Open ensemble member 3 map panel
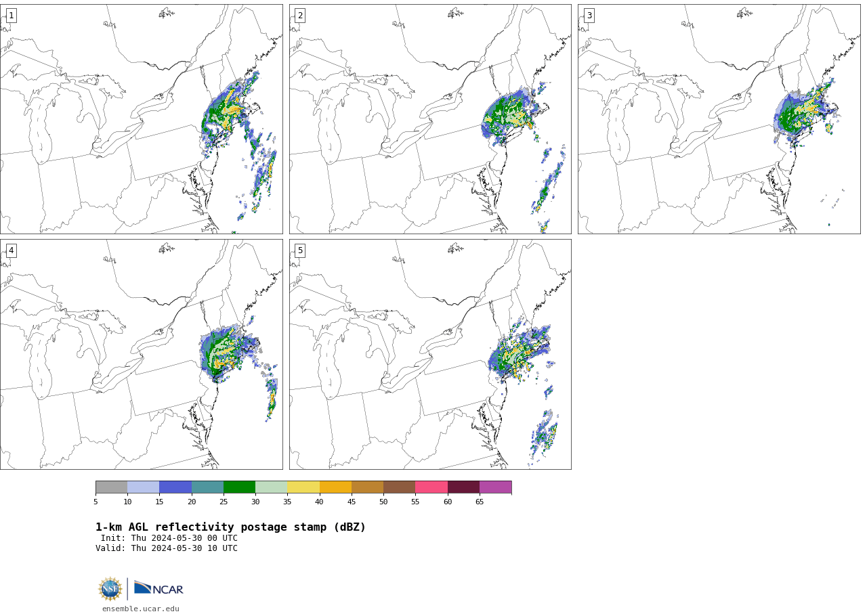 click(x=719, y=119)
